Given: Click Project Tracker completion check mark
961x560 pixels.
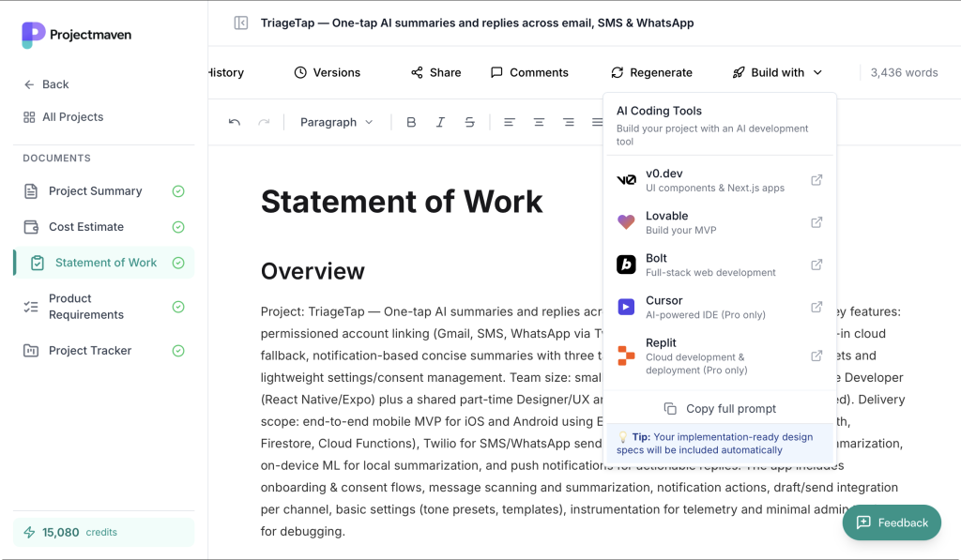Looking at the screenshot, I should click(178, 351).
